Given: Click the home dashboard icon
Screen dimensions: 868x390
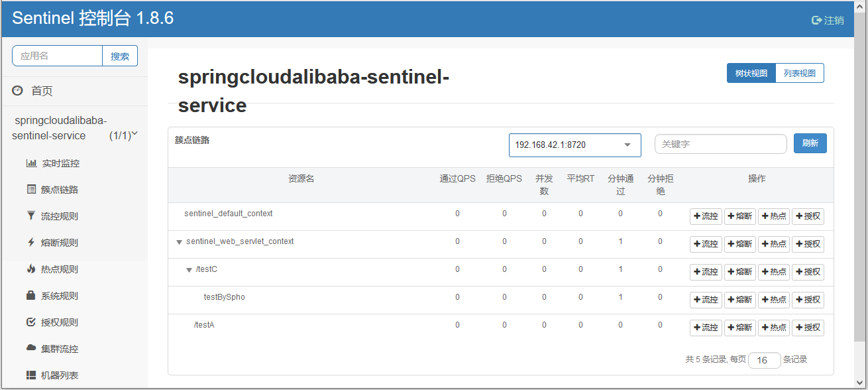Looking at the screenshot, I should point(18,91).
